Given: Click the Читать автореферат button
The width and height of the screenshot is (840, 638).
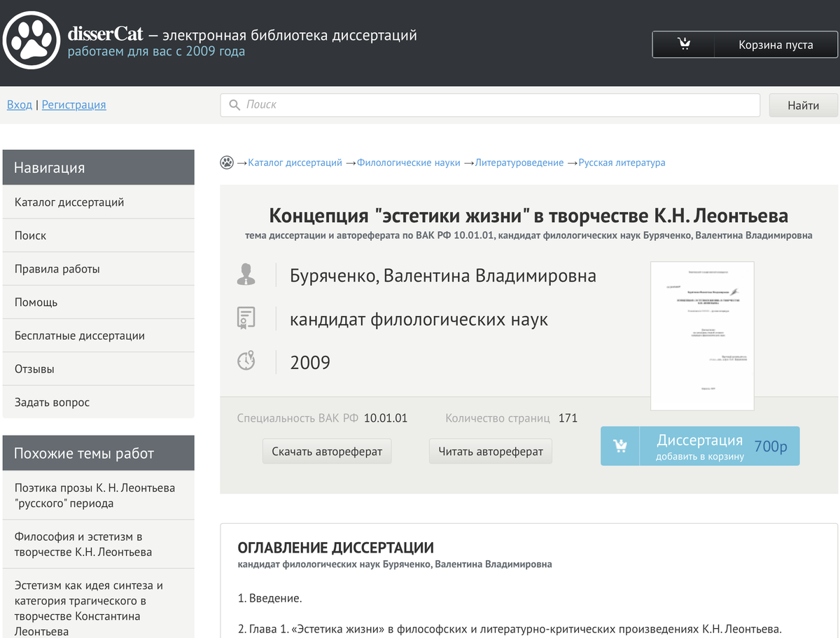Looking at the screenshot, I should click(491, 452).
